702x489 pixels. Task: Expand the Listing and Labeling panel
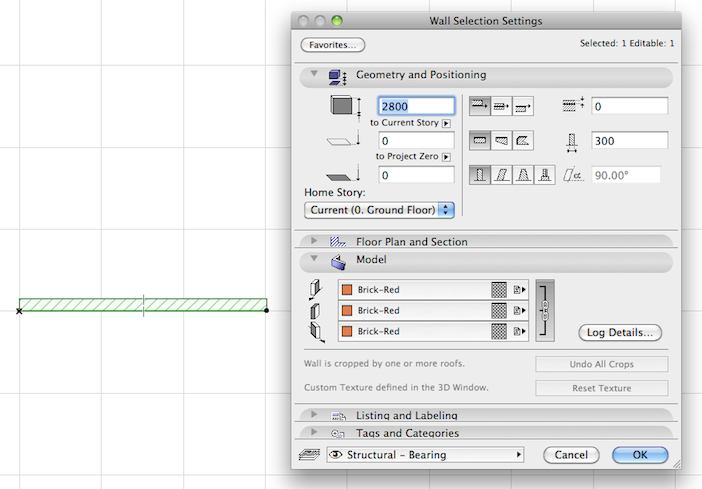(314, 414)
